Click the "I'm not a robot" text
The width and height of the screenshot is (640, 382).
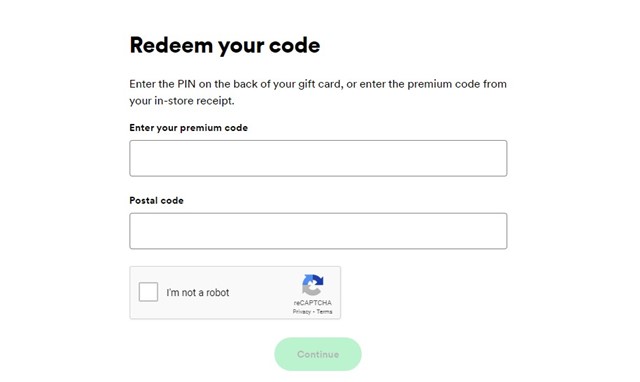pyautogui.click(x=198, y=293)
